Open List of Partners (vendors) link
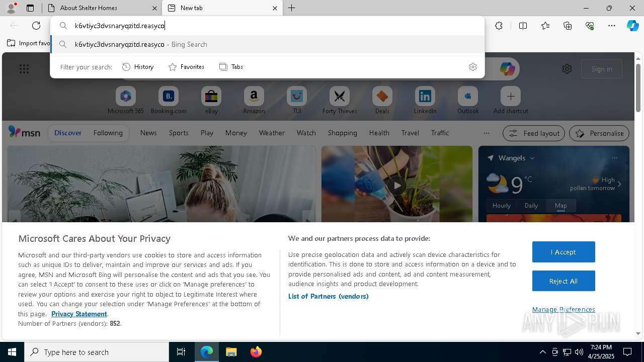Screen dimensions: 644x362 pyautogui.click(x=329, y=296)
